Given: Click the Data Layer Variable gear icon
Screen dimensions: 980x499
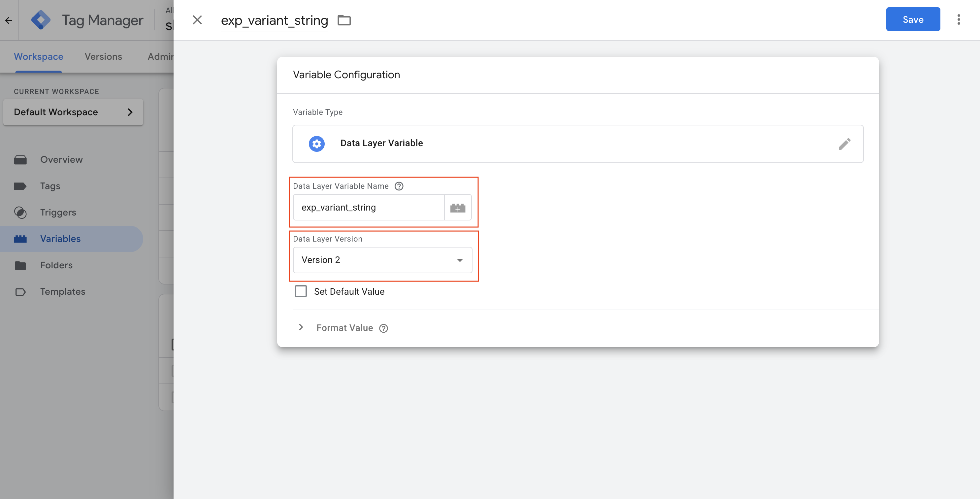Looking at the screenshot, I should pyautogui.click(x=316, y=144).
